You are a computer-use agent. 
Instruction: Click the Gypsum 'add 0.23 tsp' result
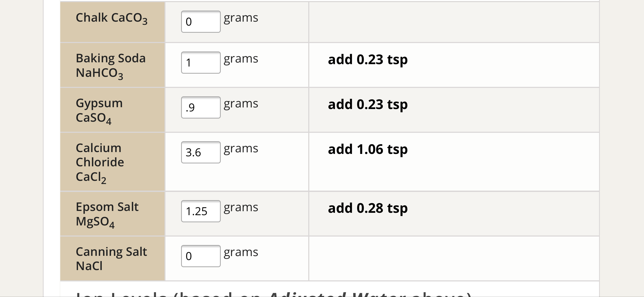click(x=368, y=105)
